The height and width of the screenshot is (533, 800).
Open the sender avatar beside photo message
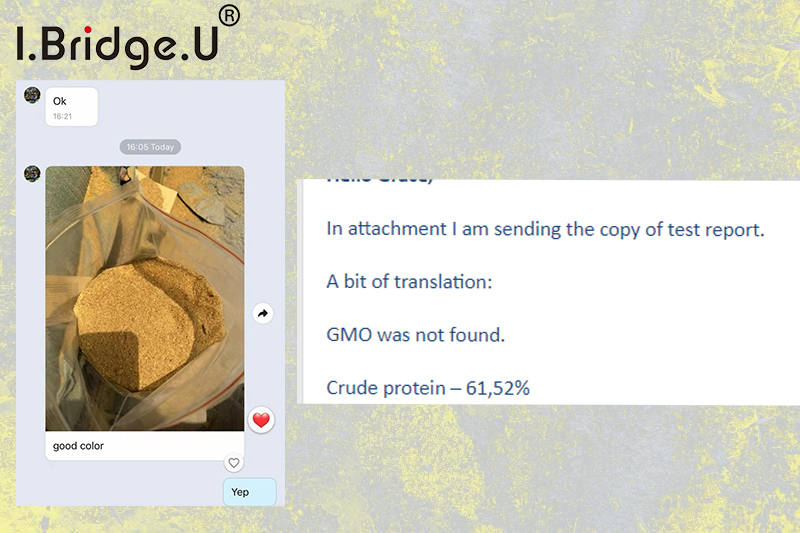pos(32,173)
